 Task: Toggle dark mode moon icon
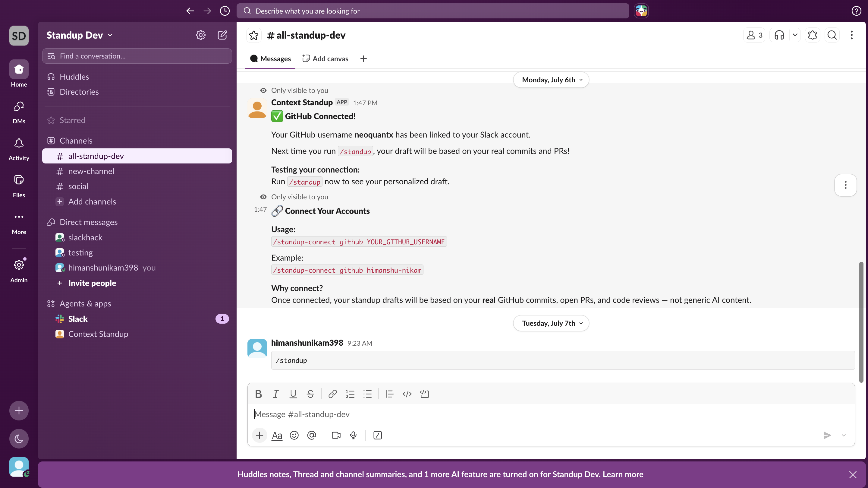coord(19,439)
